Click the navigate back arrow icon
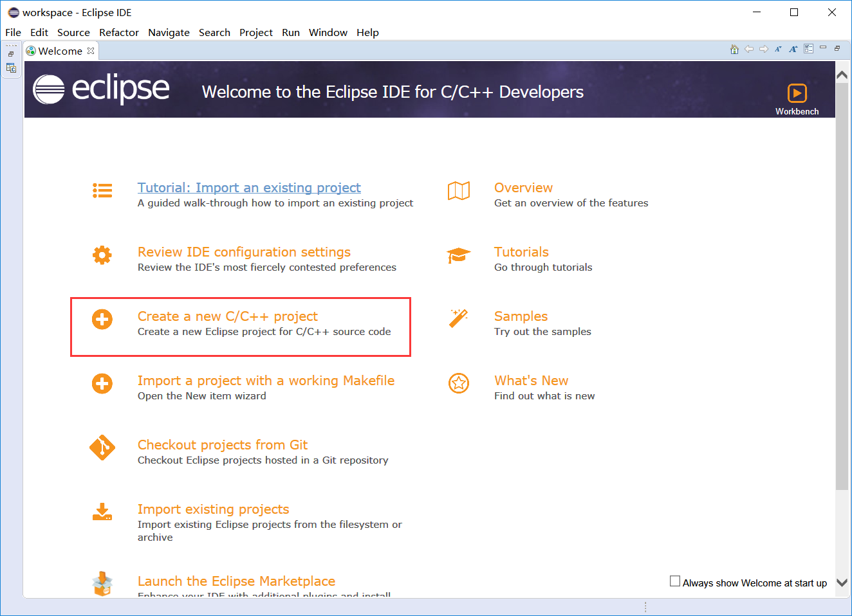This screenshot has width=852, height=616. tap(749, 50)
